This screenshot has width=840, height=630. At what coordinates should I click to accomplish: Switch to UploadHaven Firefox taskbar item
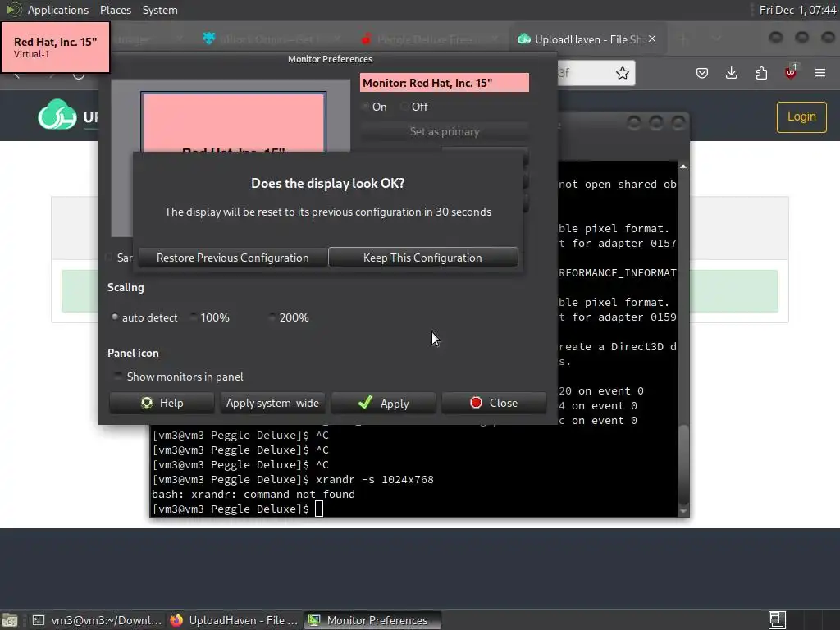click(x=234, y=620)
